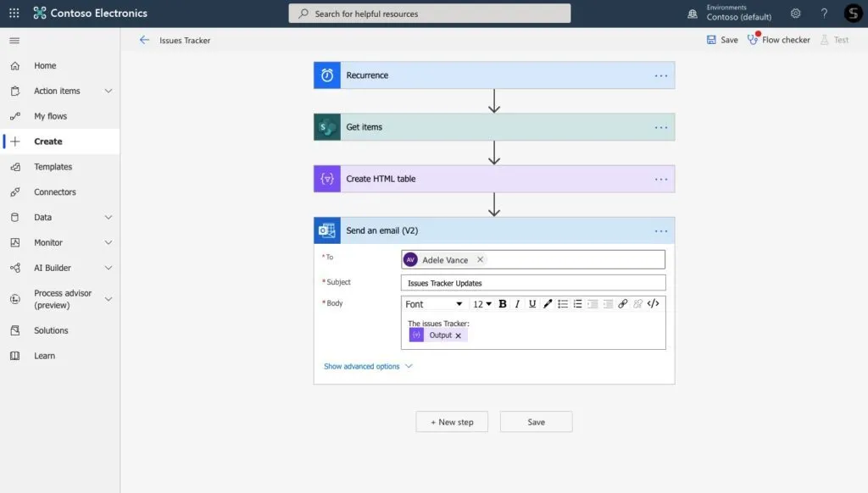Open Learn in the sidebar
Viewport: 868px width, 493px height.
tap(60, 356)
